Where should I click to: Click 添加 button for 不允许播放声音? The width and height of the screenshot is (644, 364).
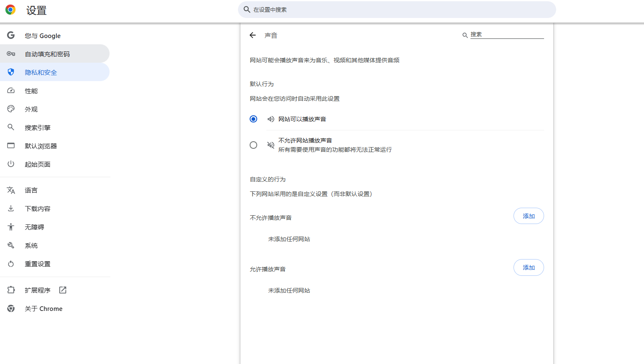click(529, 216)
